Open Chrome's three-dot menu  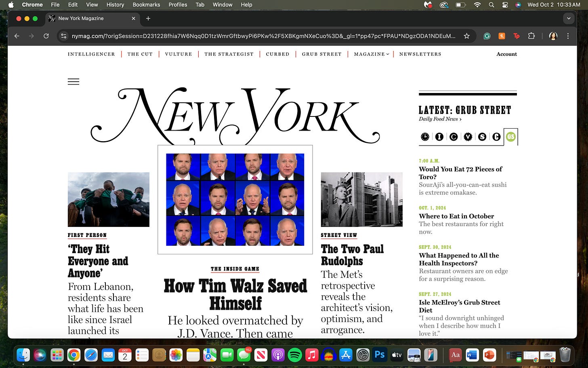568,36
